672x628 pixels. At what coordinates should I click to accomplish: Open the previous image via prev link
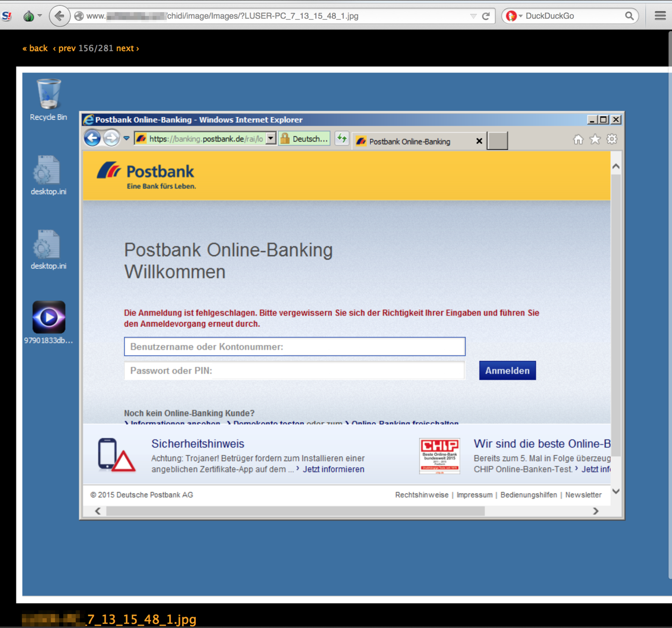coord(64,48)
